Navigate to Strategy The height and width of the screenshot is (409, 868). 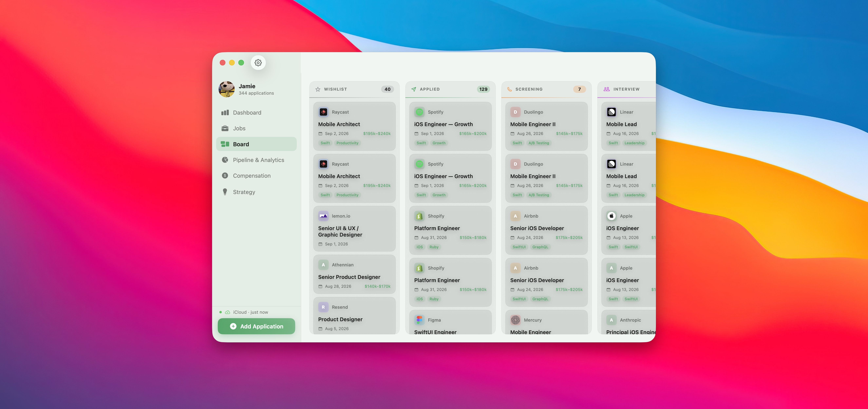[x=256, y=192]
